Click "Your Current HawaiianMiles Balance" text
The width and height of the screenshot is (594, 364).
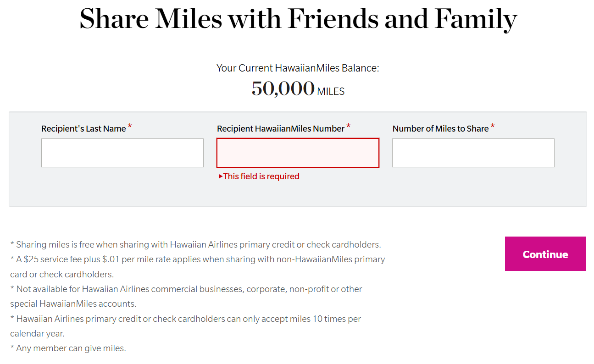point(298,68)
